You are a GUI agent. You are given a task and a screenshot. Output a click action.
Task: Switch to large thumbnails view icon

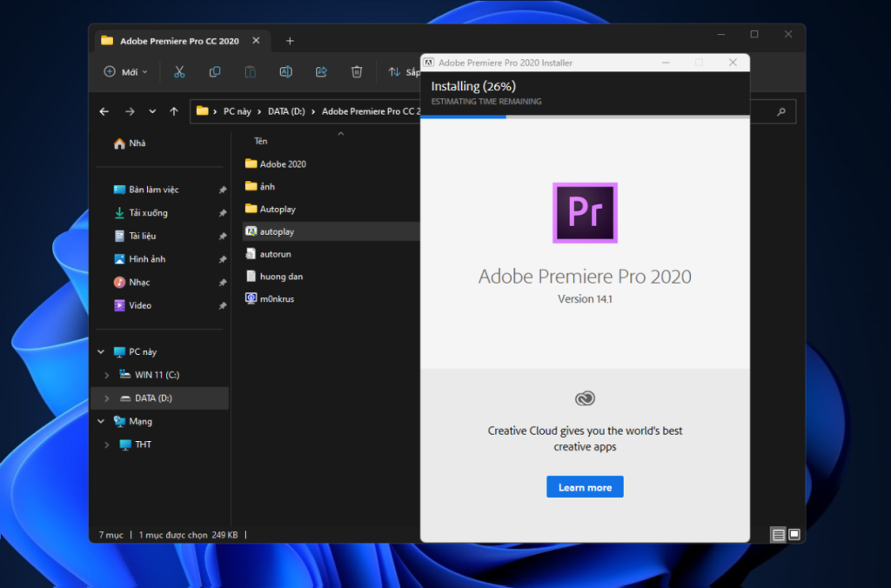pyautogui.click(x=794, y=535)
